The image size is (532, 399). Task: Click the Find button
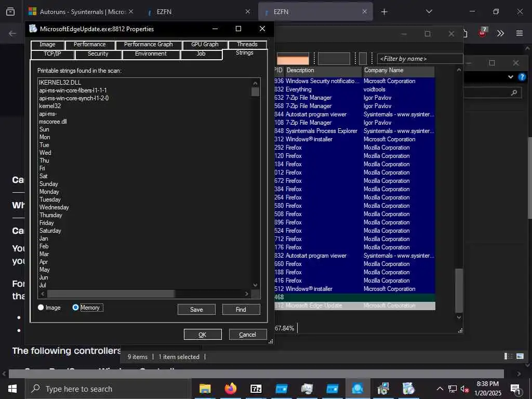241,310
